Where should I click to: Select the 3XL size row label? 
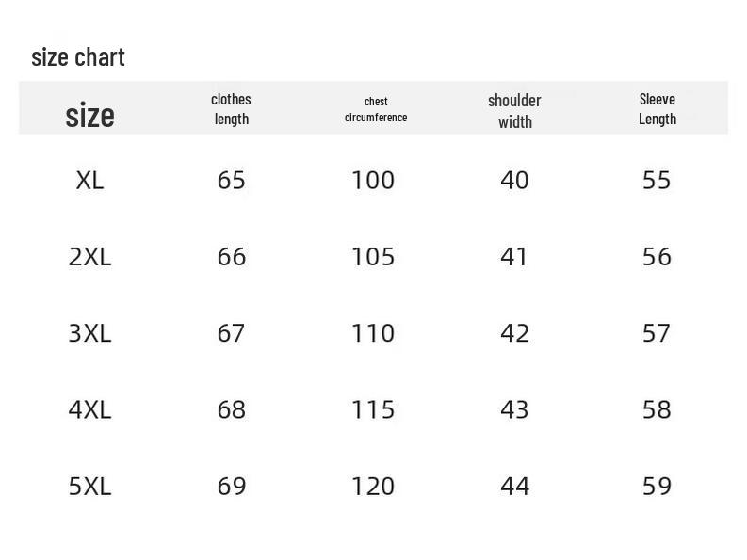89,333
